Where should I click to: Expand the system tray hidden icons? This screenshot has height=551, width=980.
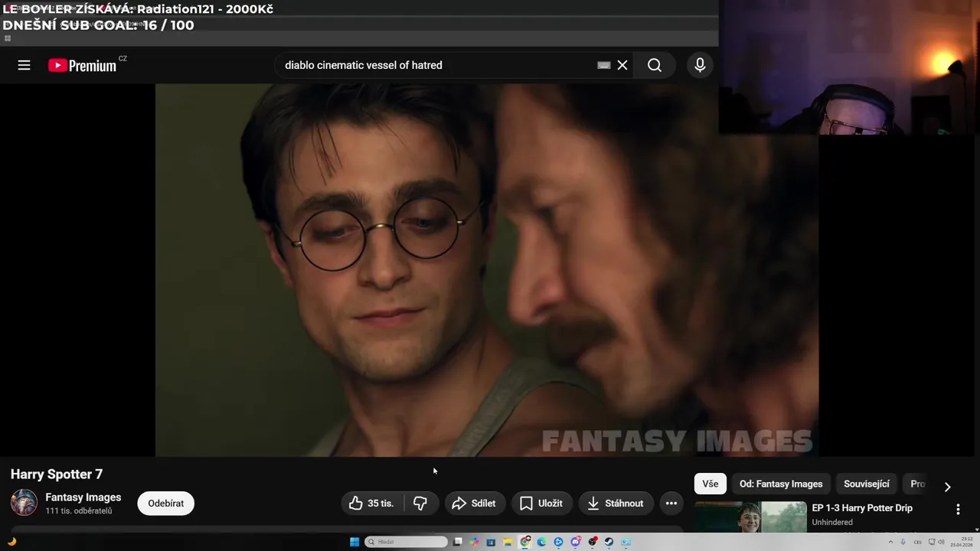coord(890,542)
